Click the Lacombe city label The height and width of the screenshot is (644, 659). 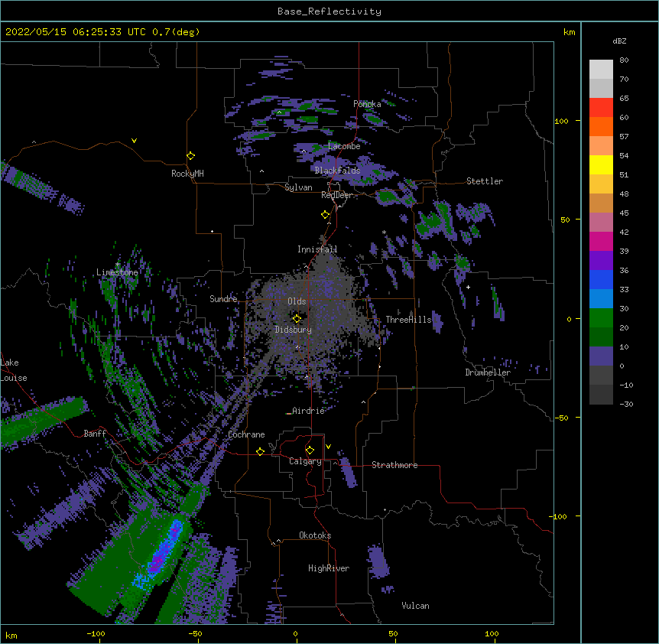click(x=344, y=146)
